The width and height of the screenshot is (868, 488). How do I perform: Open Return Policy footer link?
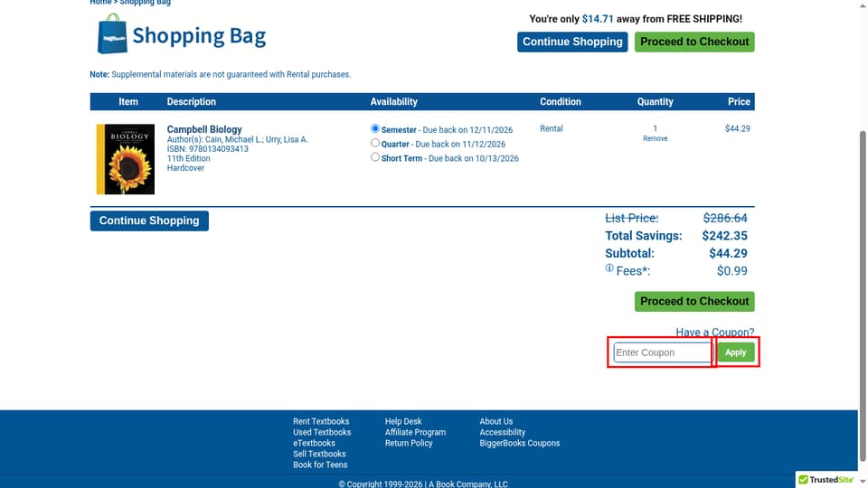(409, 443)
